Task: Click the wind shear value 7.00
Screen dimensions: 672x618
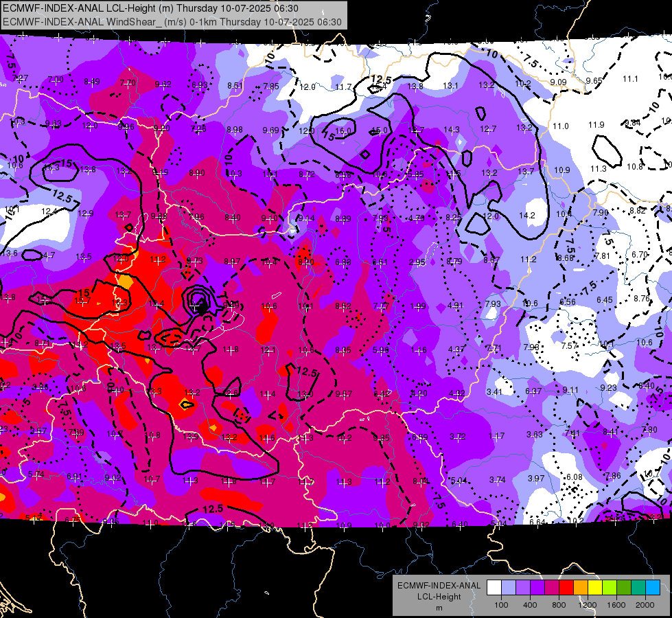Action: [56, 80]
